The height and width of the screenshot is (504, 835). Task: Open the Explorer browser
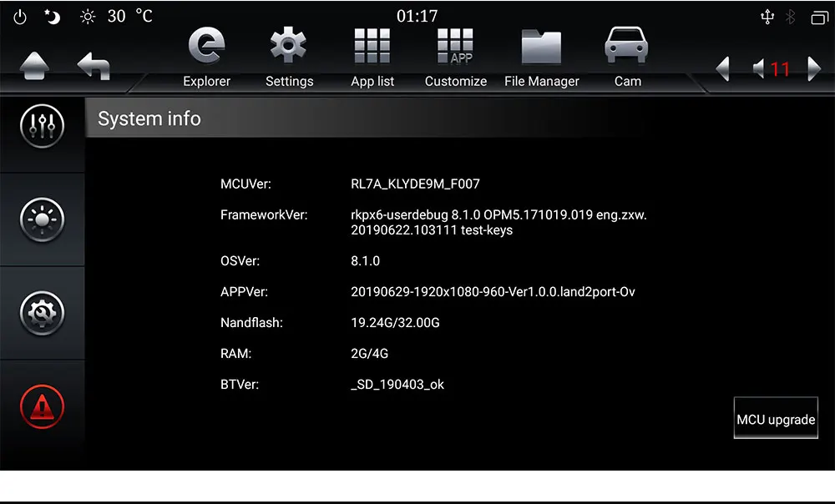(206, 57)
